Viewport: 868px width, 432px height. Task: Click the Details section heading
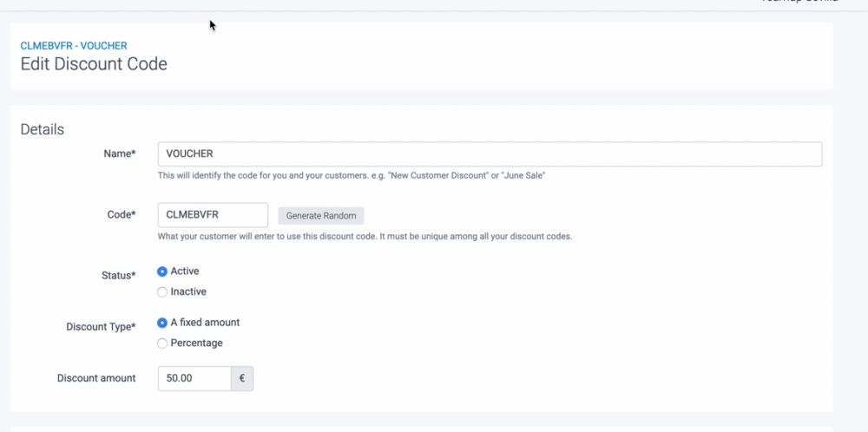[43, 129]
